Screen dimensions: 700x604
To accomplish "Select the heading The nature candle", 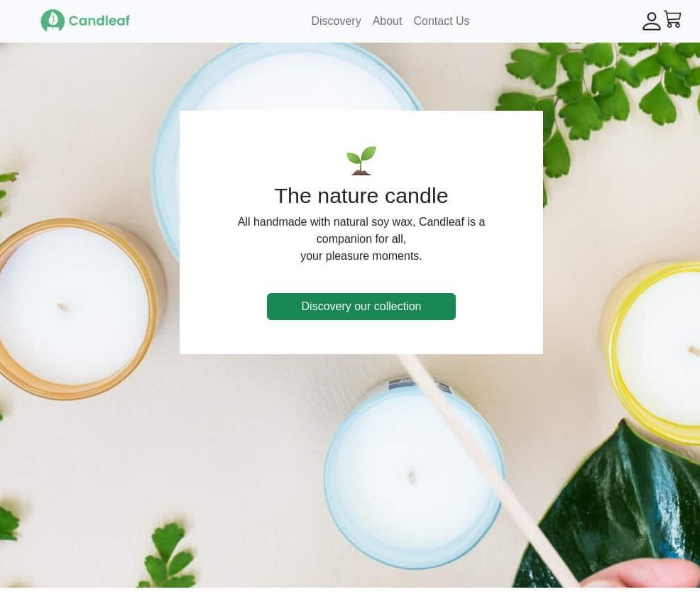I will click(x=361, y=195).
